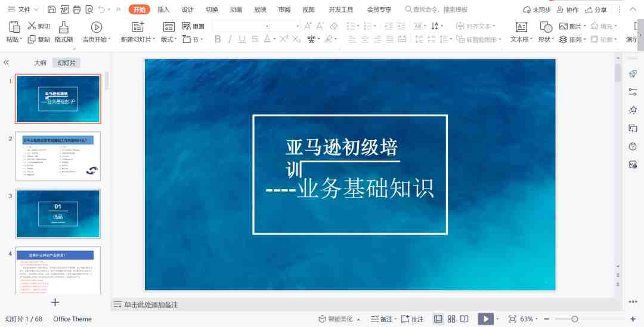Toggle Subscript formatting
The image size is (644, 327).
tap(296, 39)
